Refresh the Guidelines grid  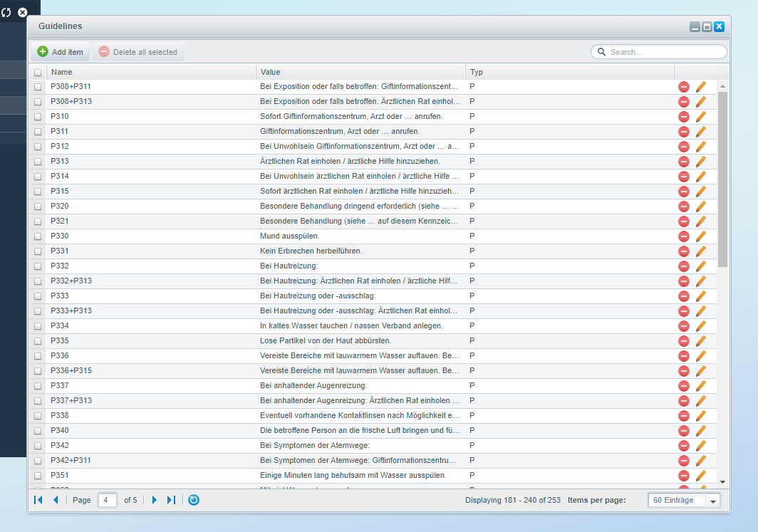coord(193,500)
